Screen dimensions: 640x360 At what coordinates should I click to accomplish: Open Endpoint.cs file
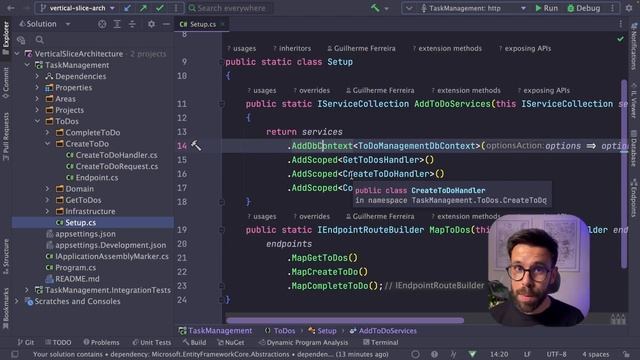[92, 178]
